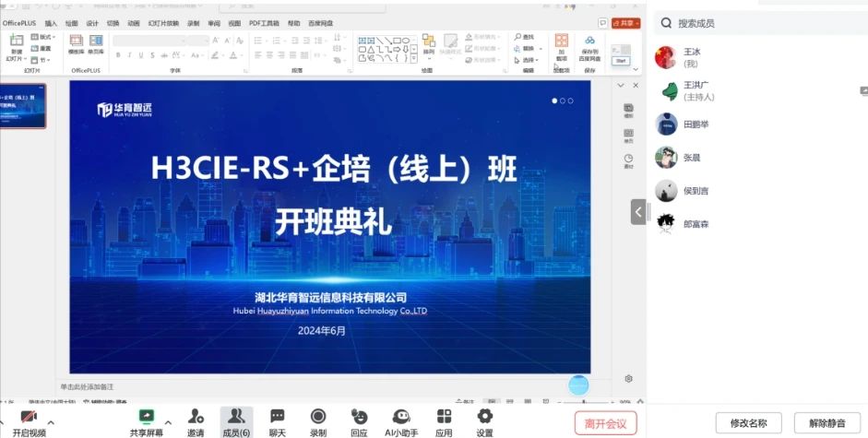This screenshot has height=438, width=868.
Task: Toggle underline formatting button U
Action: [140, 55]
